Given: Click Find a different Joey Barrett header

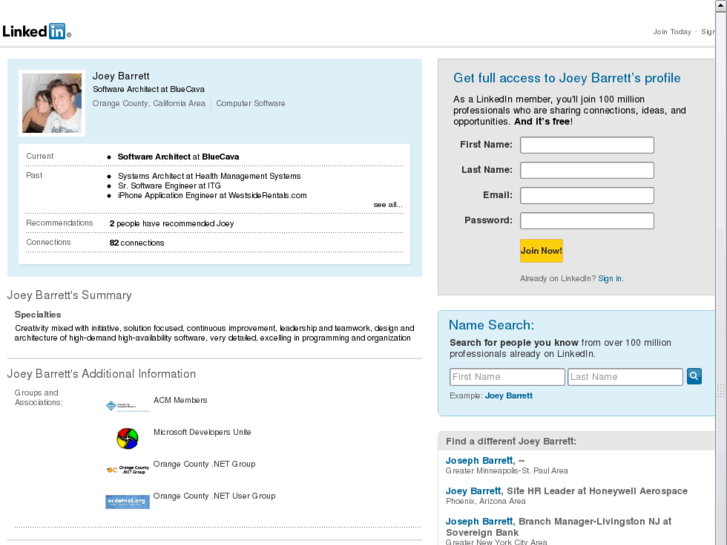Looking at the screenshot, I should point(511,441).
